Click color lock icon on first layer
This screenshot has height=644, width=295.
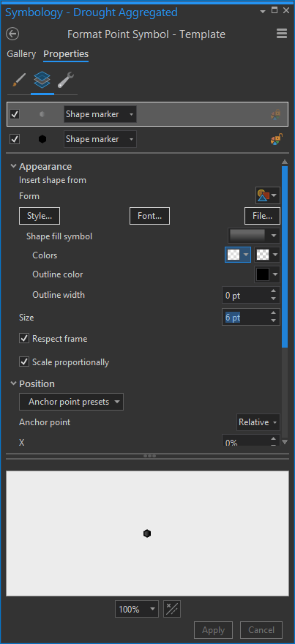276,115
